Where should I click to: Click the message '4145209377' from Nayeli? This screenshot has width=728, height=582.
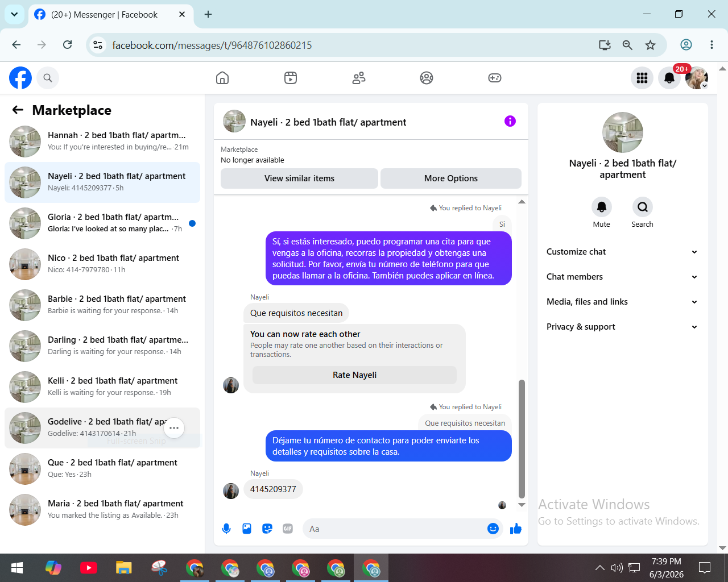coord(273,489)
